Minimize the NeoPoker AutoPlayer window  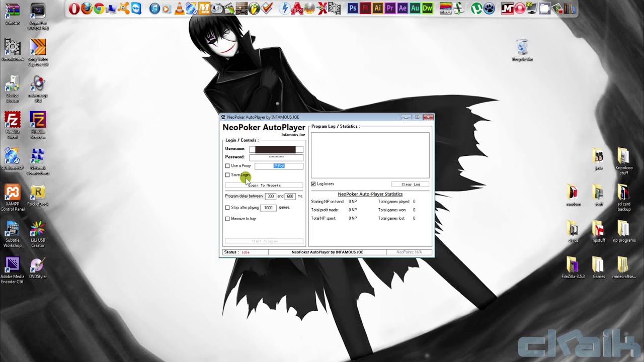pos(406,117)
